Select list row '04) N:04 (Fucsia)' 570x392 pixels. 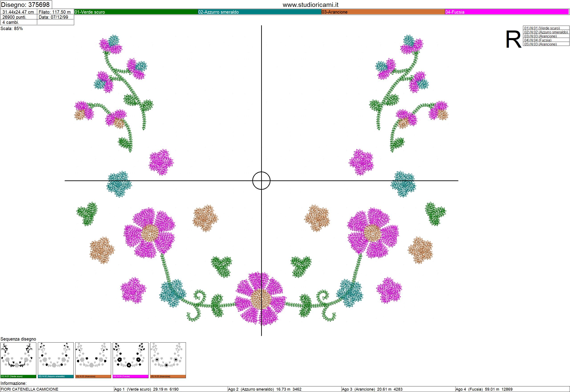(546, 40)
